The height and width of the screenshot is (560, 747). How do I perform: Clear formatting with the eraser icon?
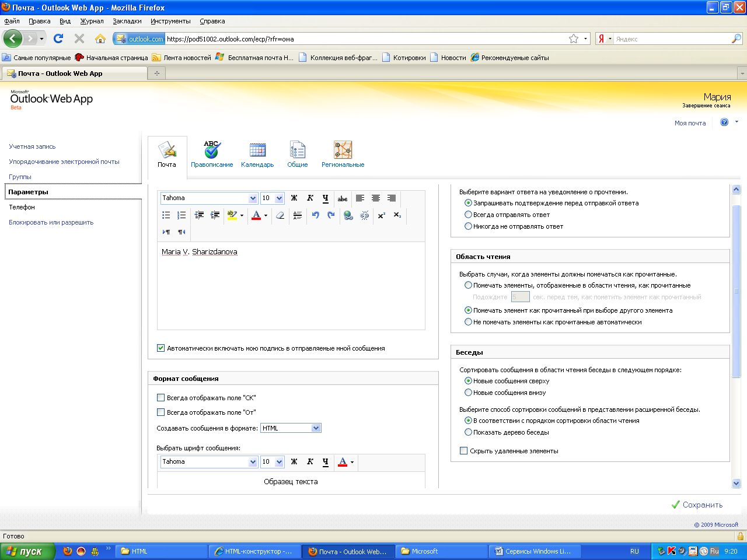coord(280,215)
